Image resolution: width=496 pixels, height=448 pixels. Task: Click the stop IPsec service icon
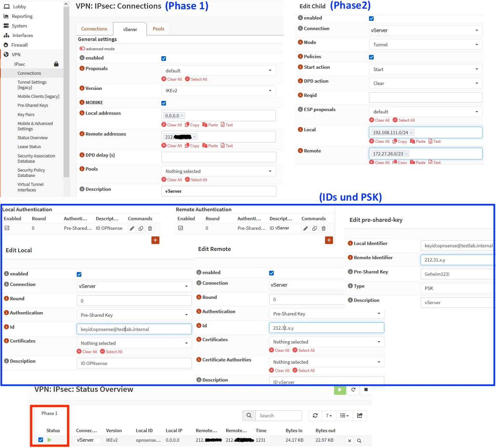(366, 389)
